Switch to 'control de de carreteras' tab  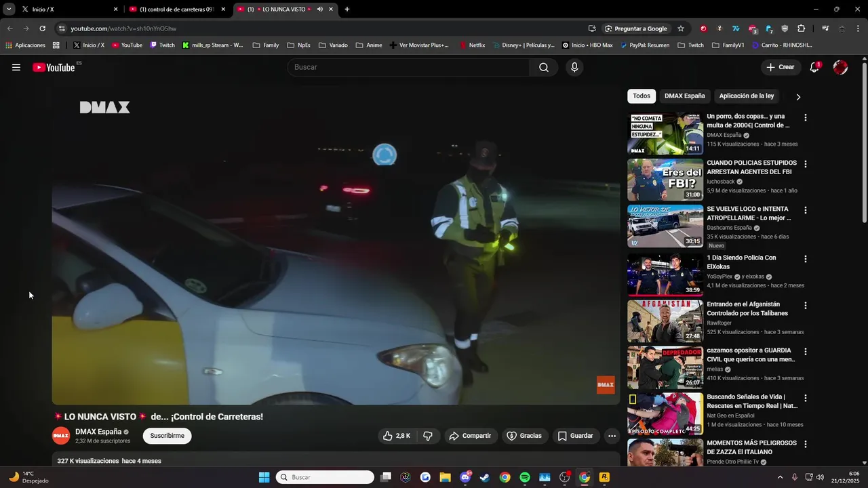click(x=177, y=9)
